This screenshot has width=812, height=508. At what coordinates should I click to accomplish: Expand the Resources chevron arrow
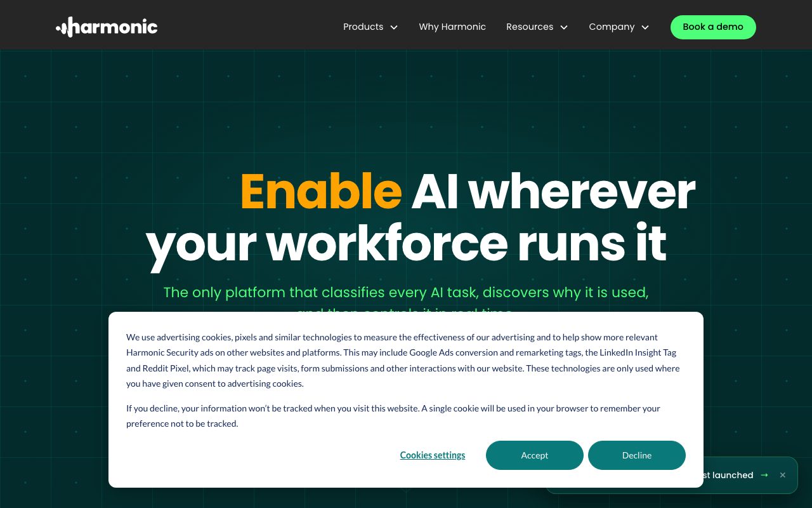[564, 27]
